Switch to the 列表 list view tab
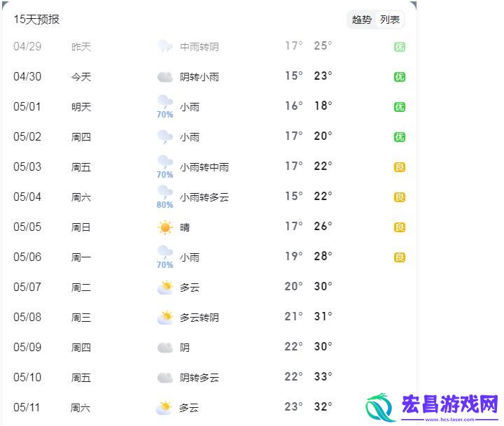 click(x=390, y=20)
